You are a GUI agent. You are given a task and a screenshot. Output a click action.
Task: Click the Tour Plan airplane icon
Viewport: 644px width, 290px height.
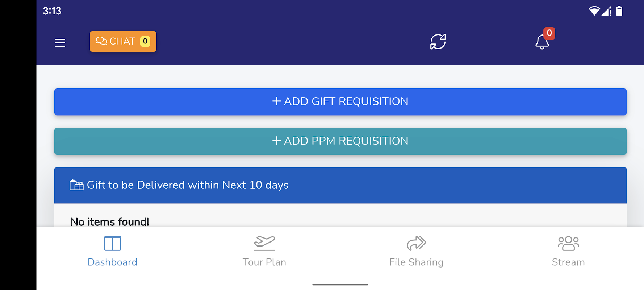coord(264,243)
